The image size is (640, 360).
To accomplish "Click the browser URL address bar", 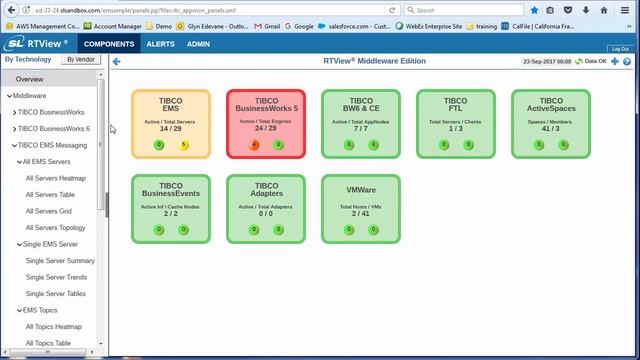I will coord(208,10).
